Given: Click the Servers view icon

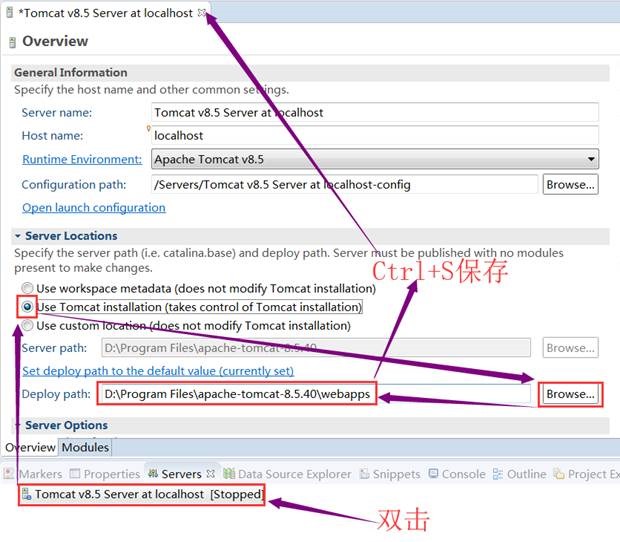Looking at the screenshot, I should pyautogui.click(x=153, y=473).
